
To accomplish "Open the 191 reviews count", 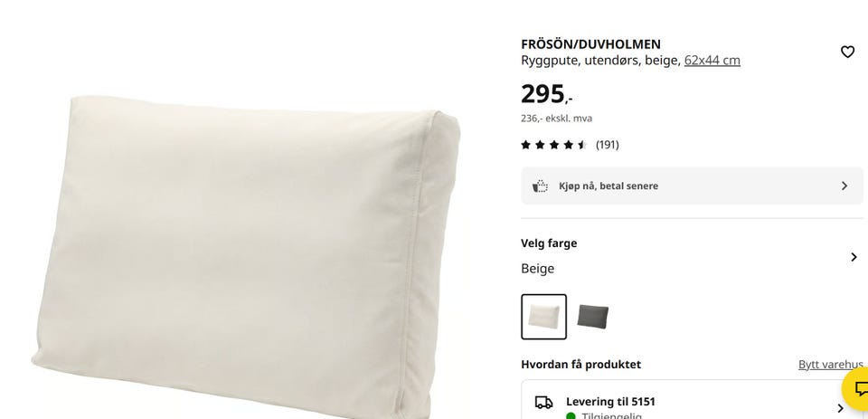I will point(608,145).
